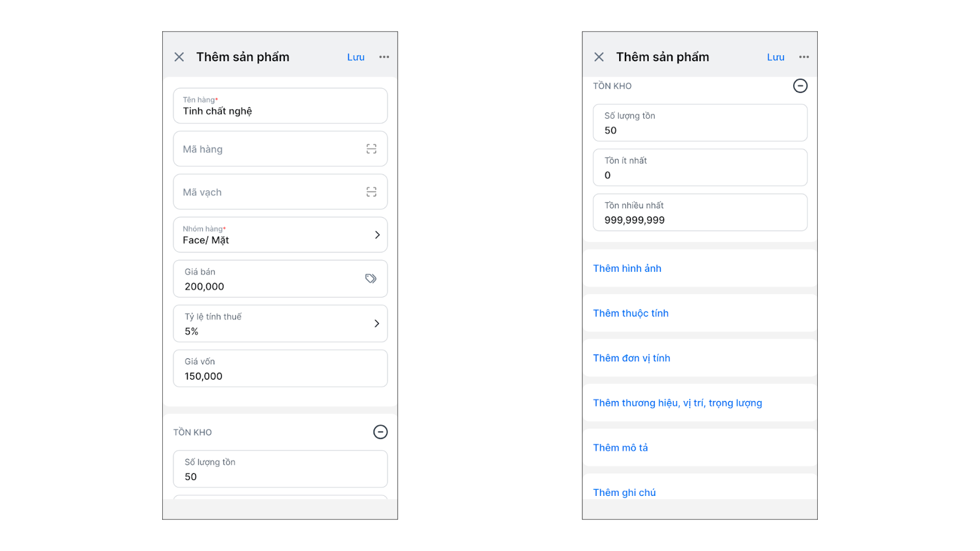Click the Tồn nhiều nhất input field
The image size is (980, 551).
pos(700,212)
